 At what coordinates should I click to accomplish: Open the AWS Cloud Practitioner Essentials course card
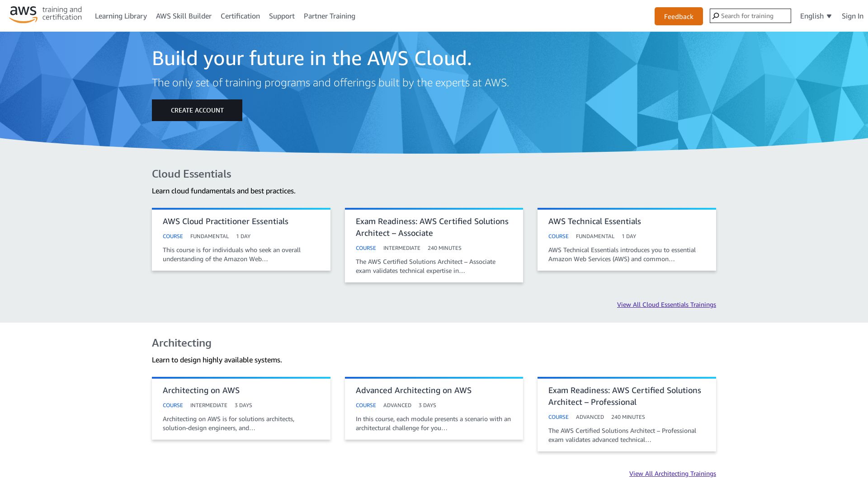click(x=241, y=239)
